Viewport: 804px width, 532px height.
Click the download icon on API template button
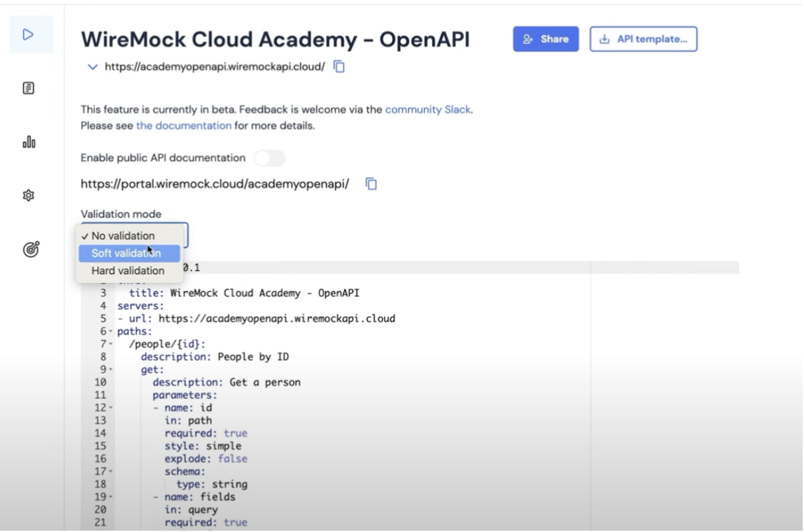605,39
